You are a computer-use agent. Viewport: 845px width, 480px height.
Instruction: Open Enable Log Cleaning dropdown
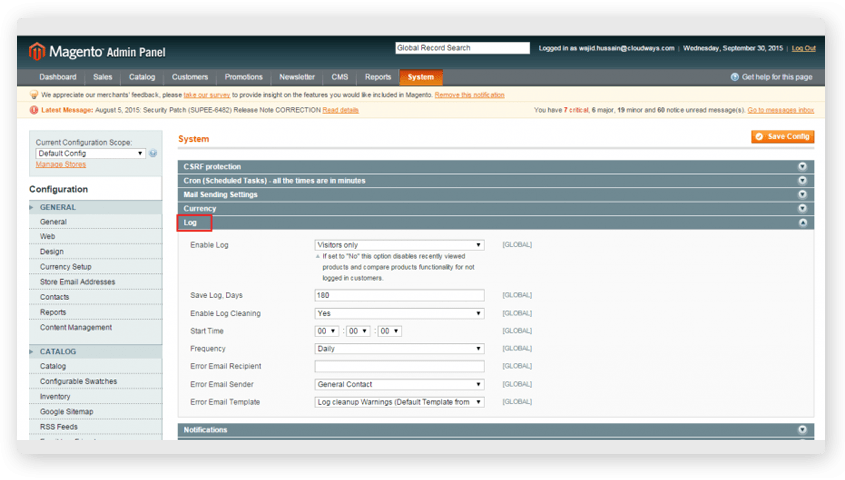(399, 314)
